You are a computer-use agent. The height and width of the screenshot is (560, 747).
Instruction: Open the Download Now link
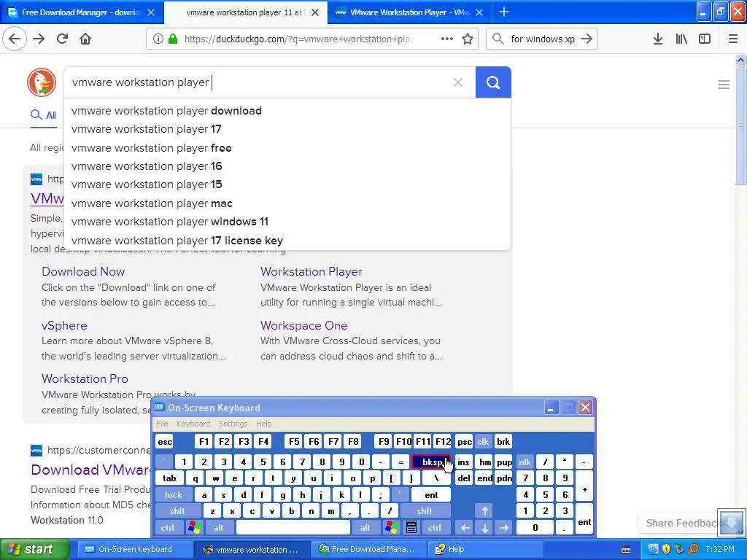pyautogui.click(x=83, y=271)
